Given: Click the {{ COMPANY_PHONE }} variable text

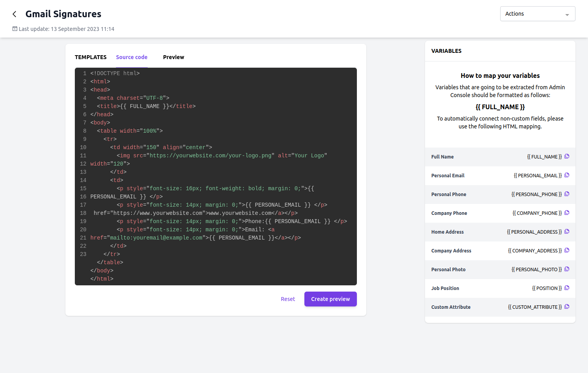Looking at the screenshot, I should 537,213.
